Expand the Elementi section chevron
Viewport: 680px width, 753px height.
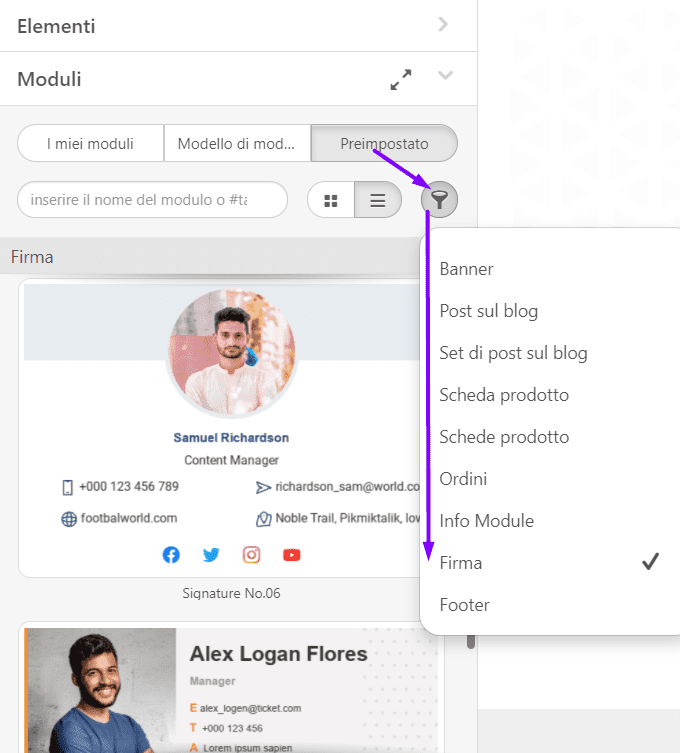tap(443, 24)
